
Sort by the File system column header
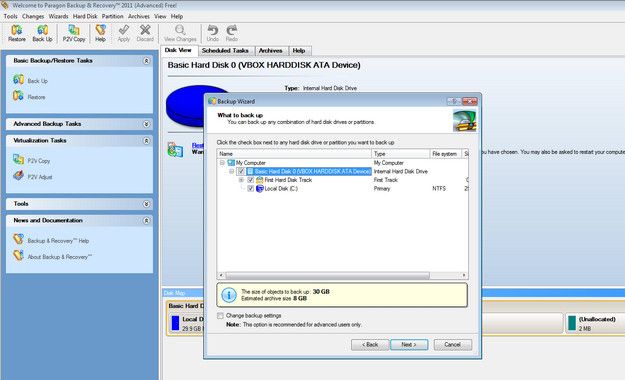click(446, 154)
